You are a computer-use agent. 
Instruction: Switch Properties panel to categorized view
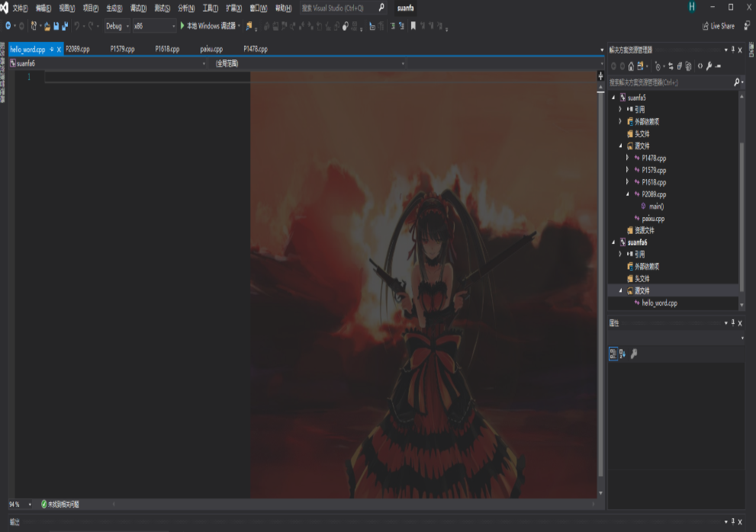tap(613, 354)
